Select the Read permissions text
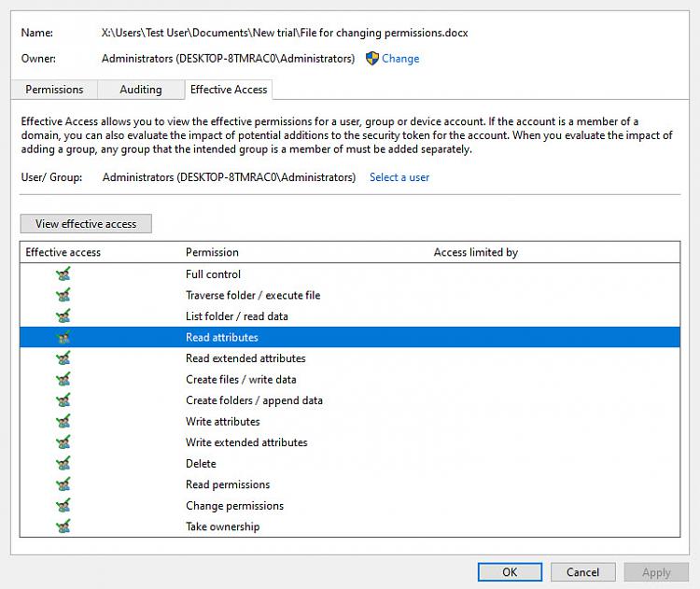 point(228,484)
